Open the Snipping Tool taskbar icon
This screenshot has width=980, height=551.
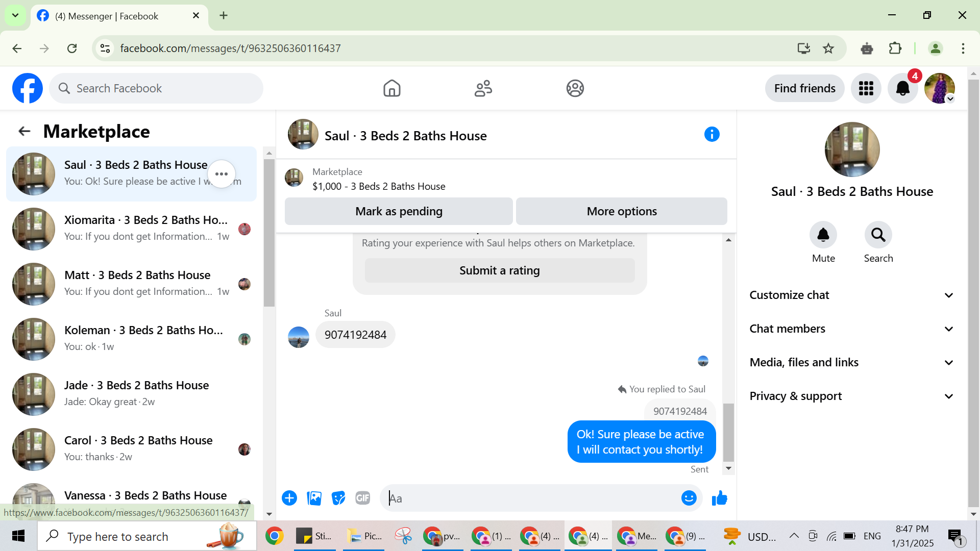[x=403, y=536]
